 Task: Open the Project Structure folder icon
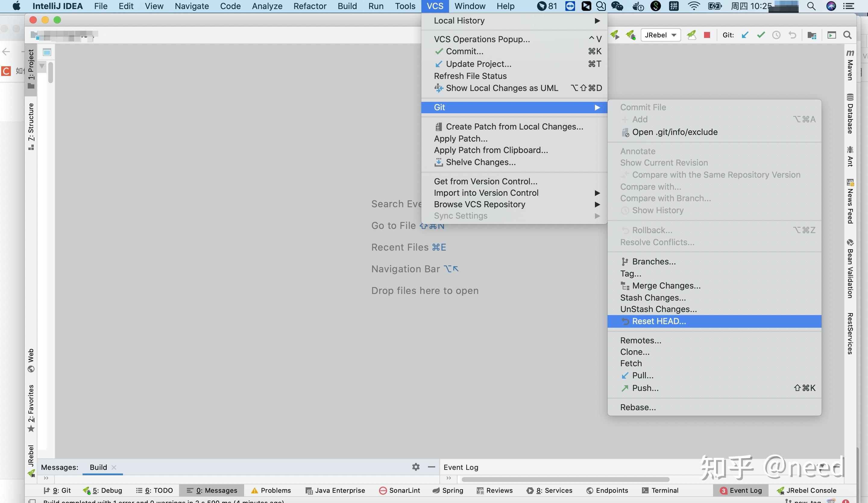coord(812,35)
